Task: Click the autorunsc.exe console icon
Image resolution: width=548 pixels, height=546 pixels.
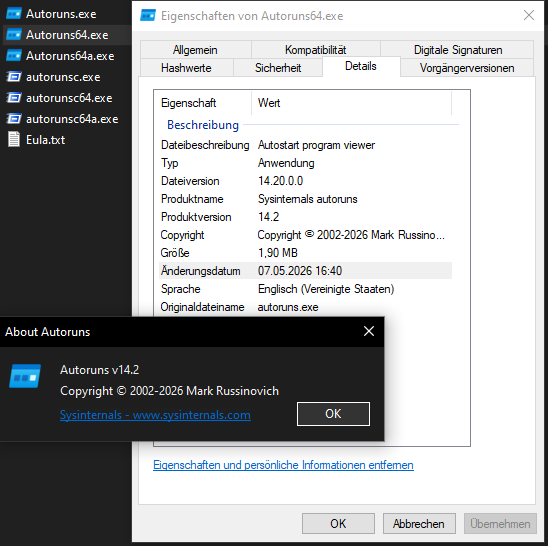Action: 14,77
